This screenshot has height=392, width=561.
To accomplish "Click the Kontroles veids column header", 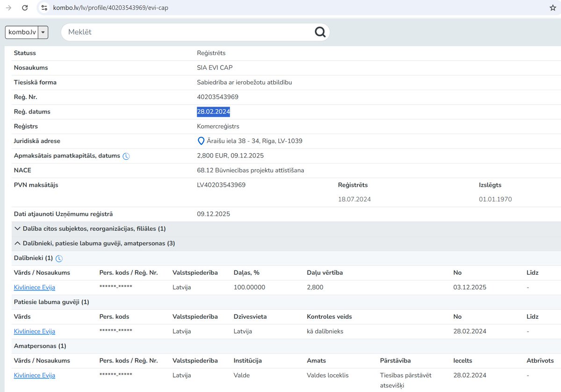I will pos(330,316).
